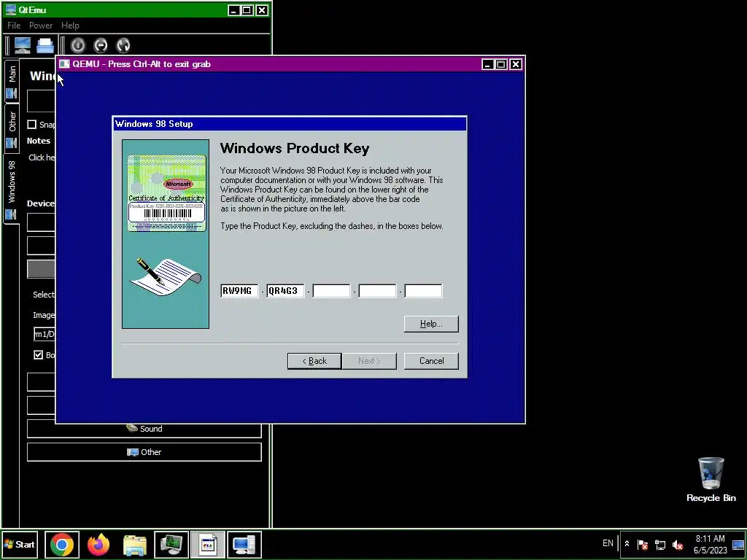Cancel the Windows 98 Setup
This screenshot has width=747, height=560.
pyautogui.click(x=431, y=361)
